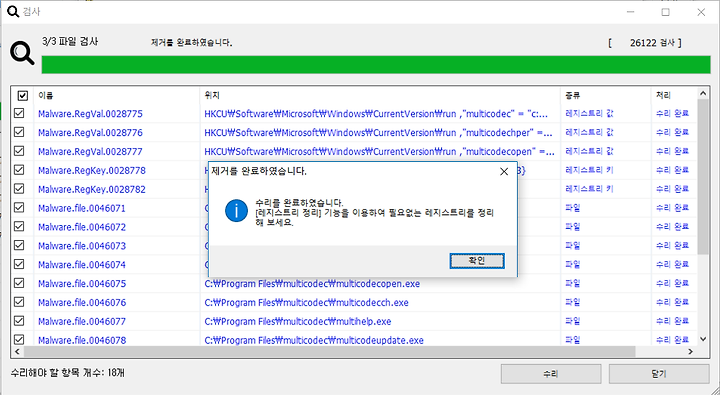Toggle the select-all checkbox in header
The width and height of the screenshot is (720, 395).
[22, 96]
